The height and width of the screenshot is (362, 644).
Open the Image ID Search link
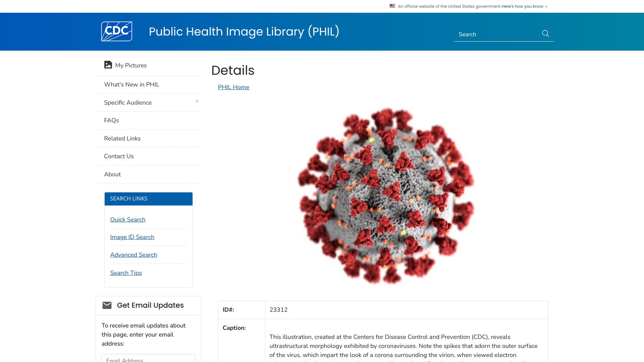pos(132,237)
